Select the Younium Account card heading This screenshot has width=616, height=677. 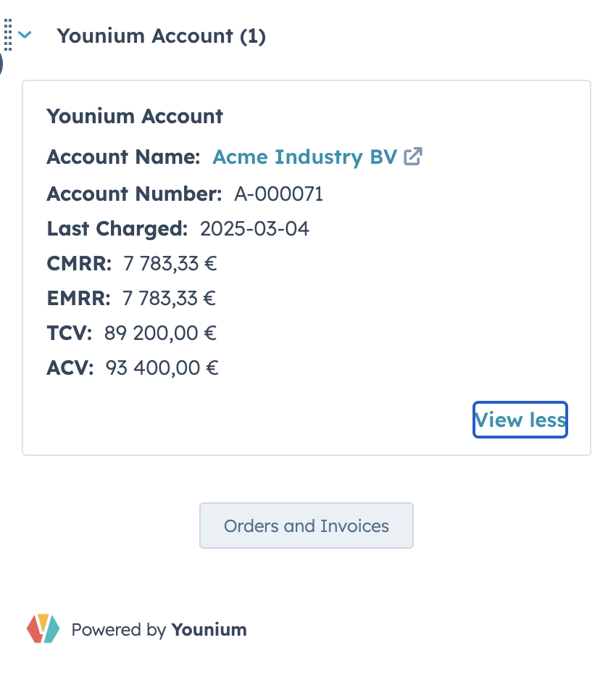(135, 116)
